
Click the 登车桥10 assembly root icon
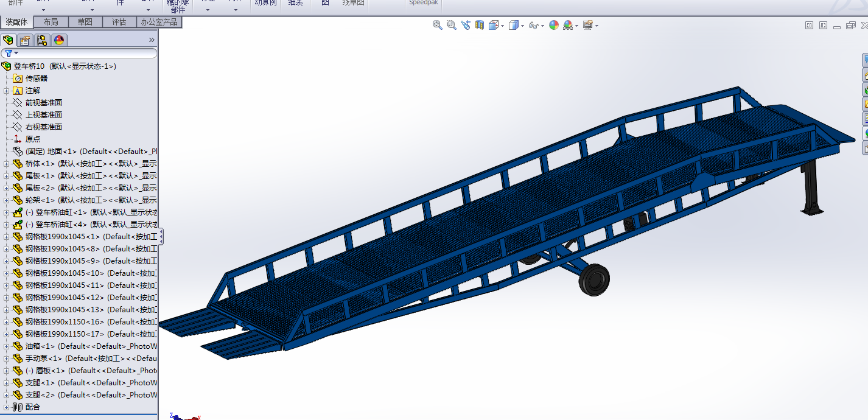click(x=7, y=66)
